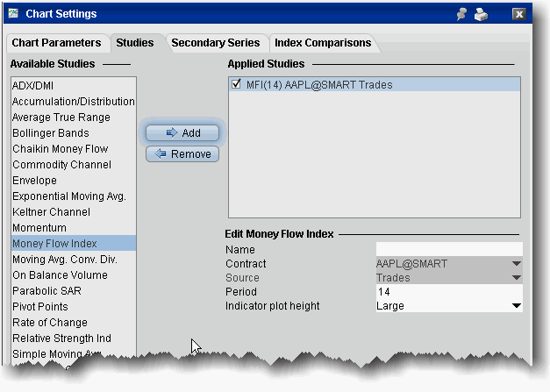Open the Secondary Series tab

coord(215,43)
